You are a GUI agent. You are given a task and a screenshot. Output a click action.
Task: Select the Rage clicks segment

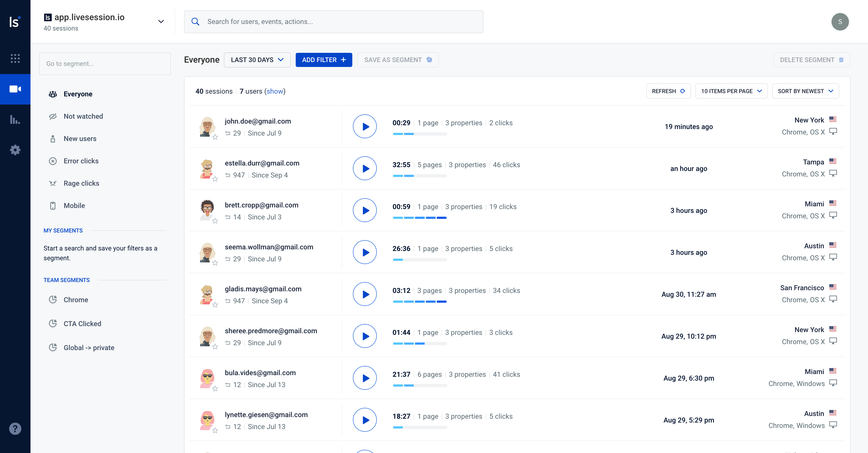point(81,183)
